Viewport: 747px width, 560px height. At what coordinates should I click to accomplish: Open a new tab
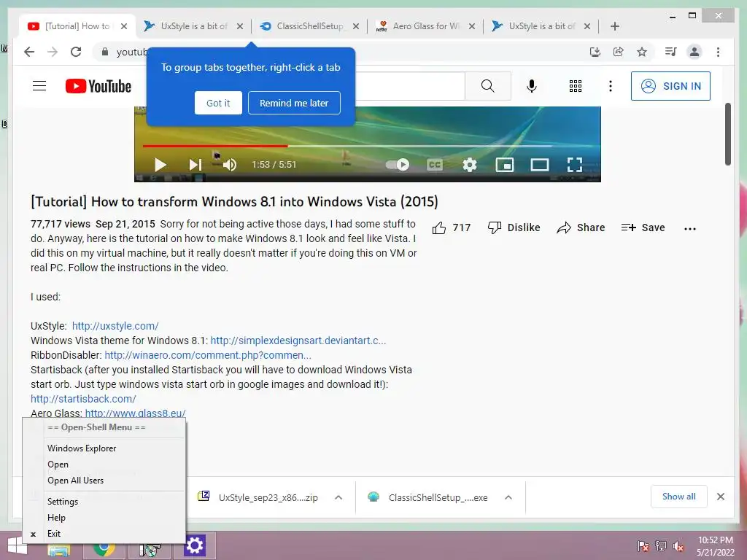[614, 26]
